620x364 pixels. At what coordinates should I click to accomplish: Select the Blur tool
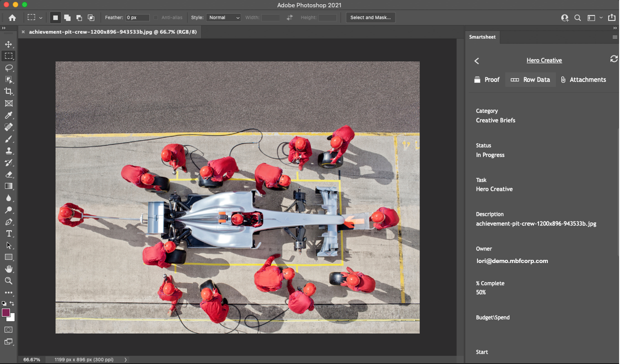pos(8,198)
